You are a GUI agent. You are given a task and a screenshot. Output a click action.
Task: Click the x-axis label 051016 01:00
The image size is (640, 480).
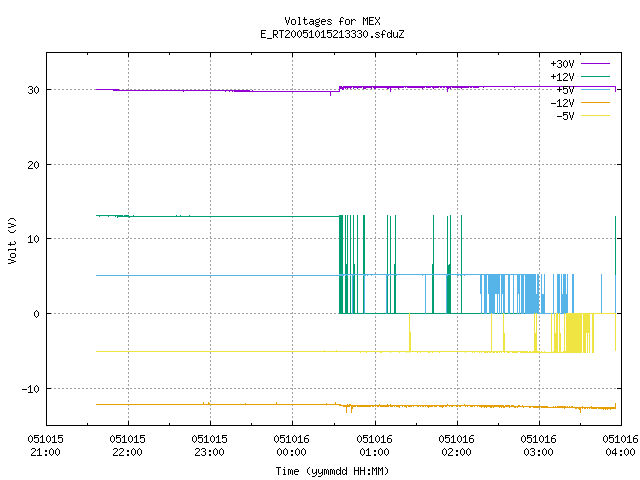tap(374, 446)
